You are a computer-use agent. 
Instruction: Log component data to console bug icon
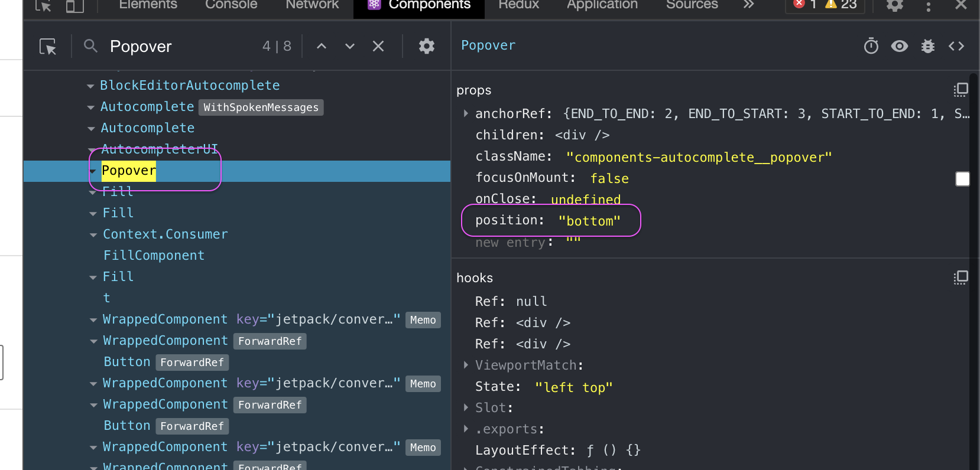pyautogui.click(x=928, y=45)
